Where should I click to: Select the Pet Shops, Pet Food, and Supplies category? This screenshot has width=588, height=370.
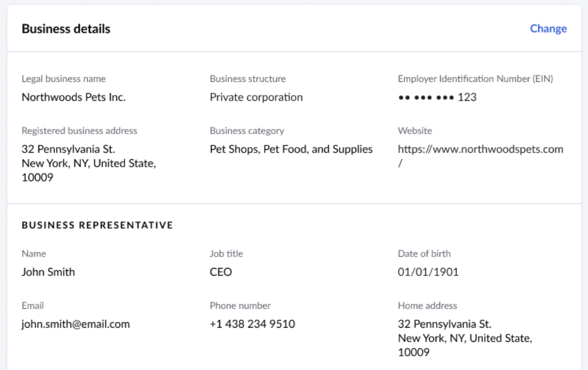[x=291, y=148]
